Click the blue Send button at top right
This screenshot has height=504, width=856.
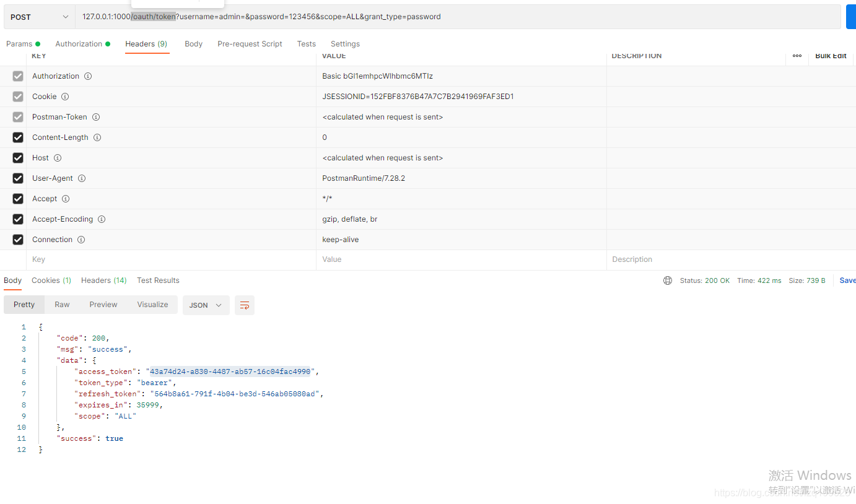[x=851, y=17]
